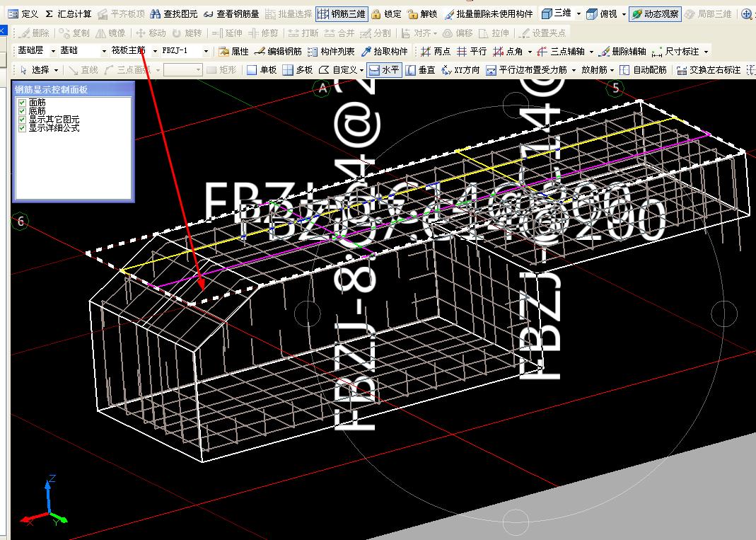Click 编辑钢筋 edit rebar tool
756x540 pixels.
[278, 51]
